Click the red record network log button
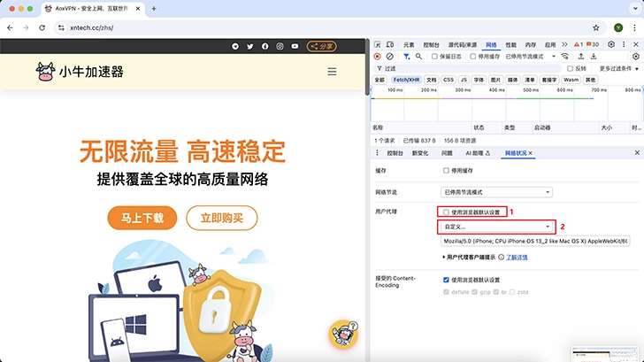 (378, 56)
